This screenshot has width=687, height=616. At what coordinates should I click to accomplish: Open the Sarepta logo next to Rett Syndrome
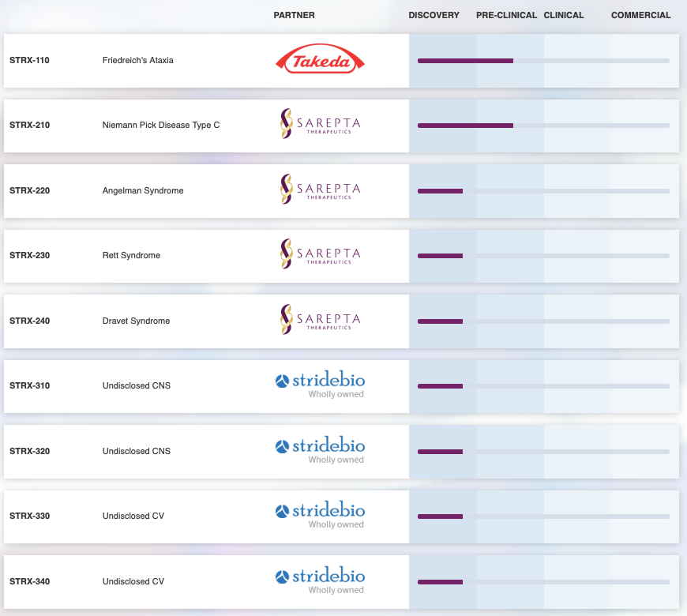(320, 255)
